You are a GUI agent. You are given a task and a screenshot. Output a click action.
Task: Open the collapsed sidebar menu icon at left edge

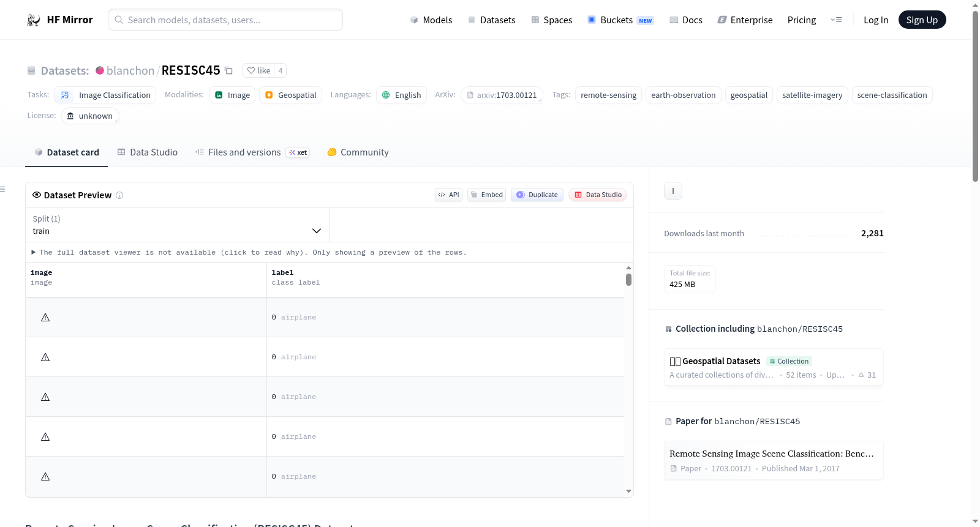click(2, 189)
